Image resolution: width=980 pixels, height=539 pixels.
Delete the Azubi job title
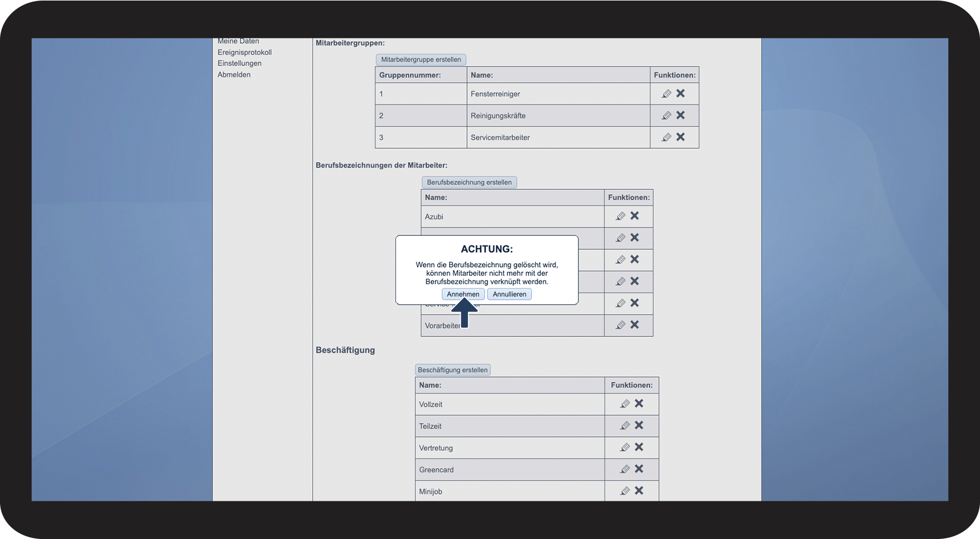pos(634,215)
